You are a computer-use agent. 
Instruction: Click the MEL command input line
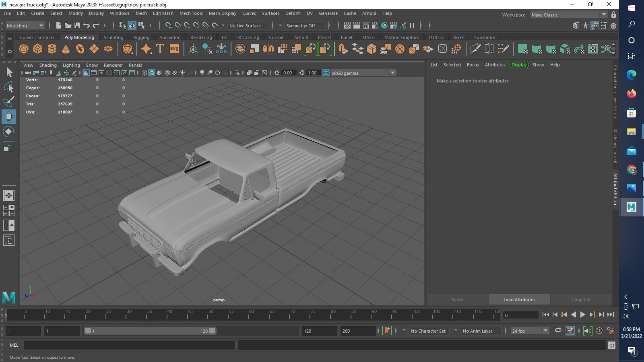pos(129,345)
